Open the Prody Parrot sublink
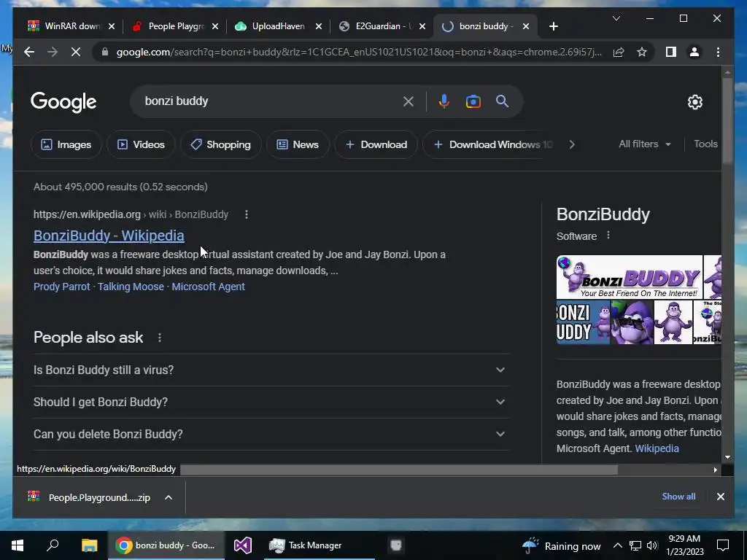The width and height of the screenshot is (747, 560). [61, 287]
